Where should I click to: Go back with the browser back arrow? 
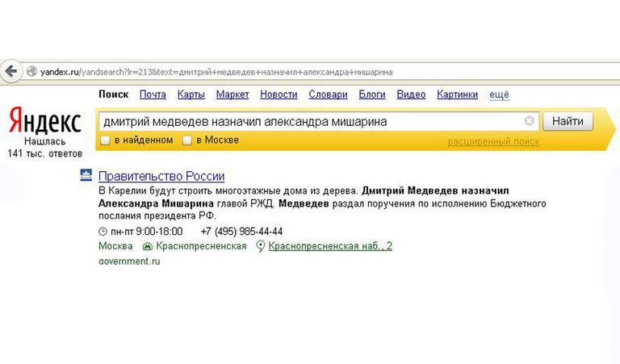11,72
